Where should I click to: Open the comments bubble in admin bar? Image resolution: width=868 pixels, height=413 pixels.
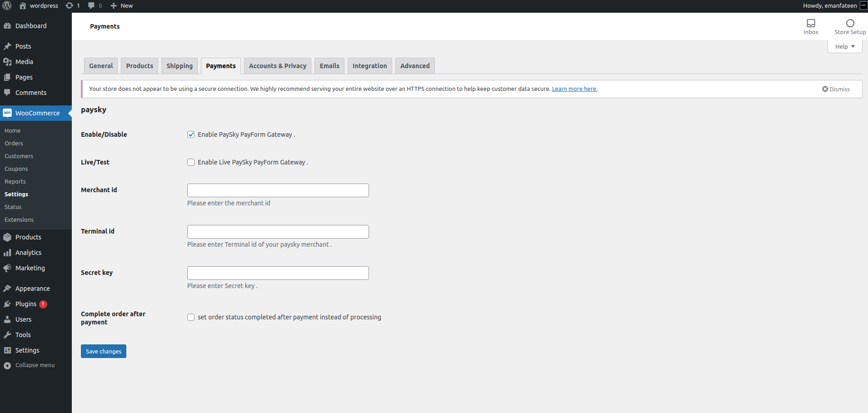(x=91, y=5)
